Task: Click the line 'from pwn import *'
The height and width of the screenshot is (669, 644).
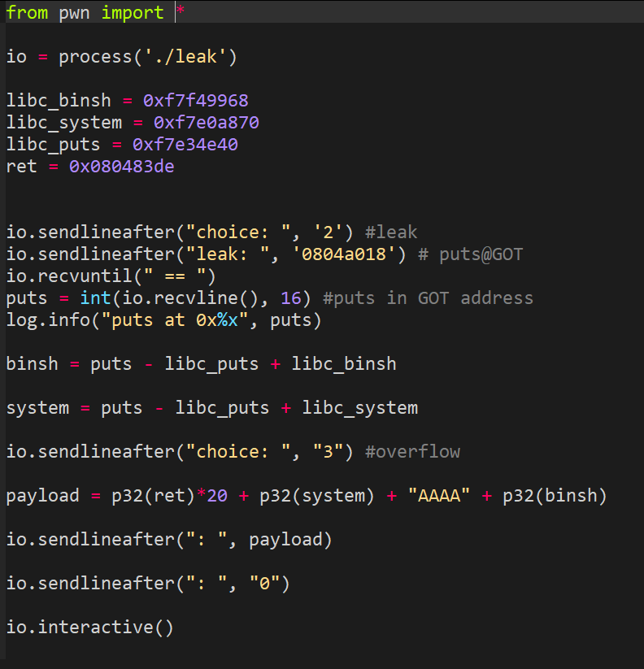Action: tap(95, 12)
